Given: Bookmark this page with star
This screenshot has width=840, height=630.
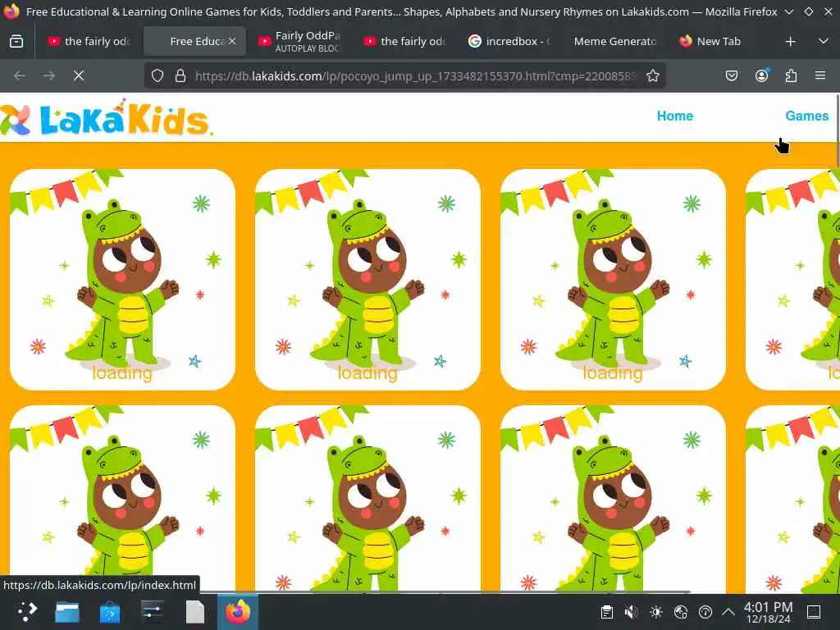Looking at the screenshot, I should coord(652,76).
